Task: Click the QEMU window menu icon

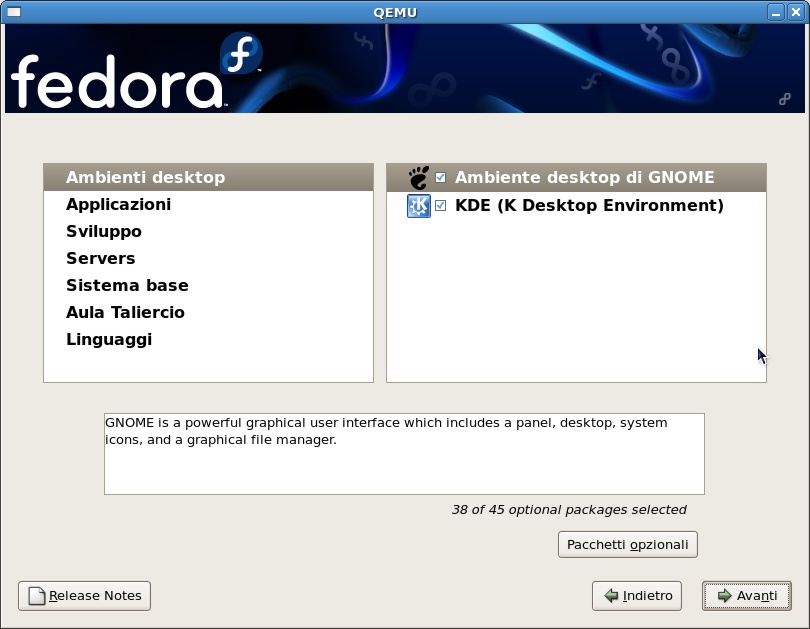Action: (x=13, y=12)
